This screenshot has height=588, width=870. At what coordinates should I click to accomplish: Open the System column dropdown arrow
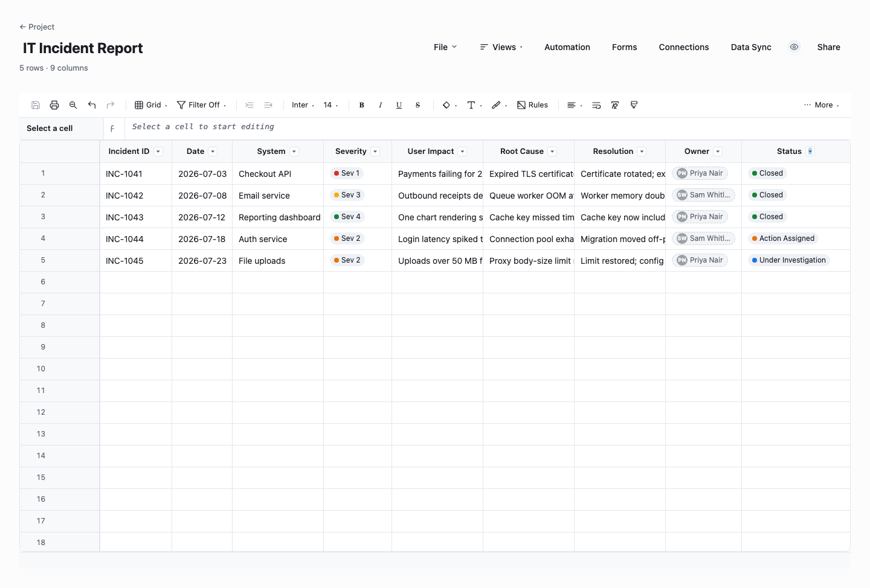(294, 152)
